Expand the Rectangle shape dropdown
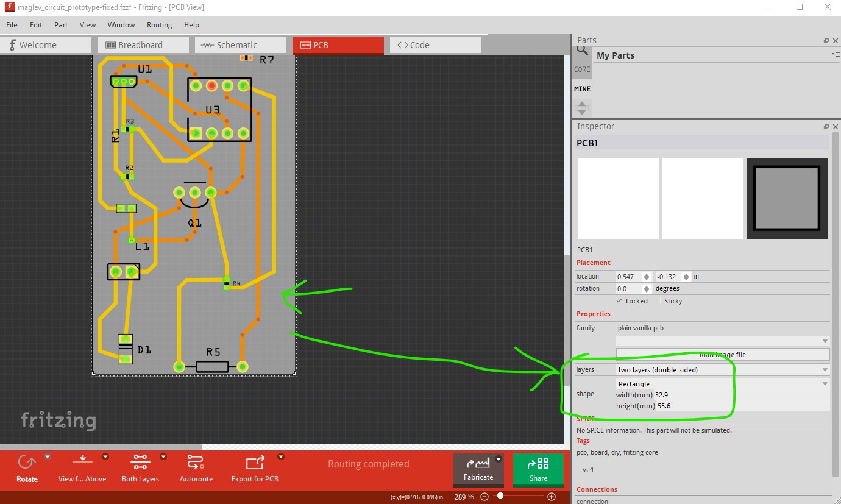Screen dimensions: 841x504 click(x=723, y=384)
